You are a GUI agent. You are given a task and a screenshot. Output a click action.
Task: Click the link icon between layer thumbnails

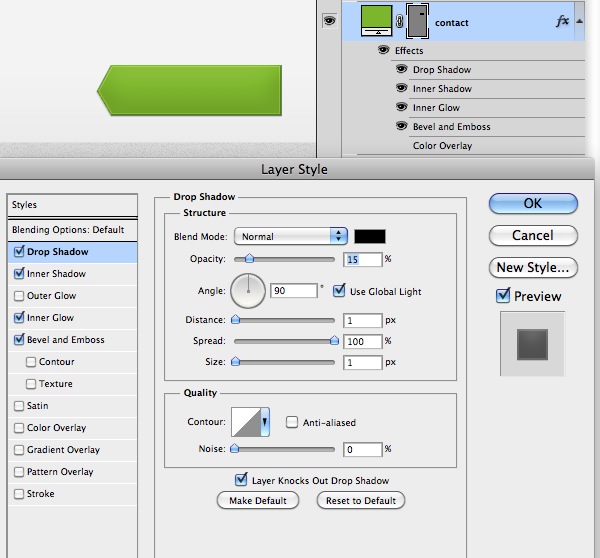[399, 21]
